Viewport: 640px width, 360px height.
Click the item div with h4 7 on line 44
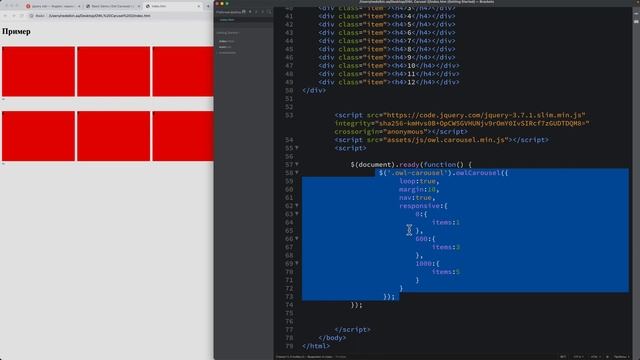pos(387,41)
